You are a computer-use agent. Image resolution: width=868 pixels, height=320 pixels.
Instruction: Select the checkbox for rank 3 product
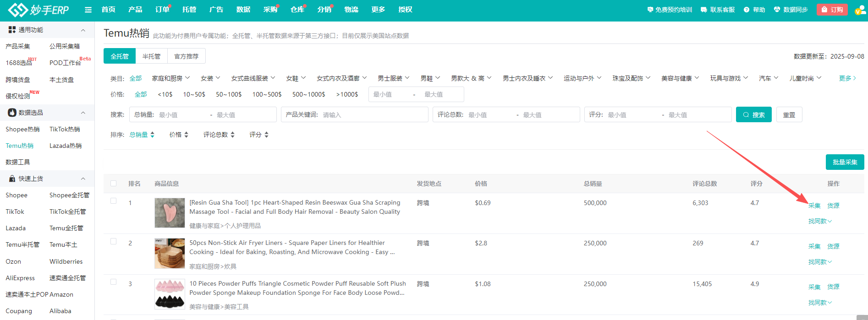(x=113, y=282)
